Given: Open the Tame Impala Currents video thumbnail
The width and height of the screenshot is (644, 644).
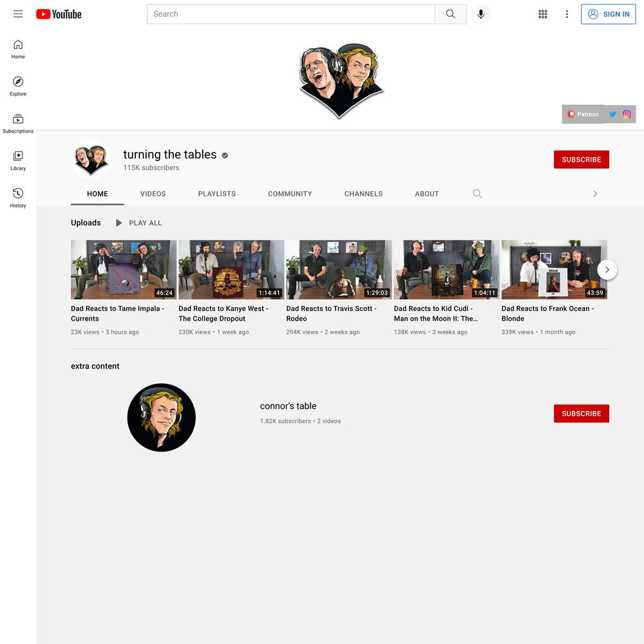Looking at the screenshot, I should click(x=124, y=269).
